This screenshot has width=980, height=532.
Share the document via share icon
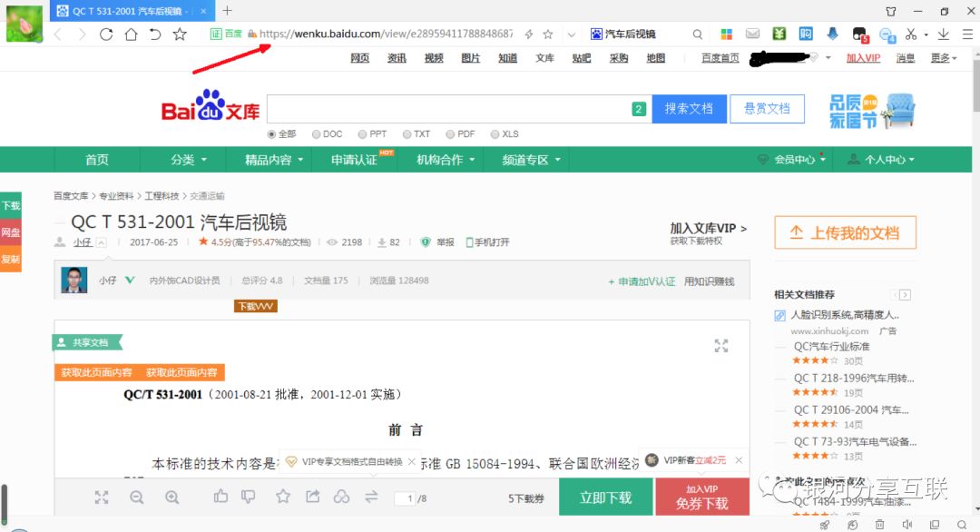(312, 497)
